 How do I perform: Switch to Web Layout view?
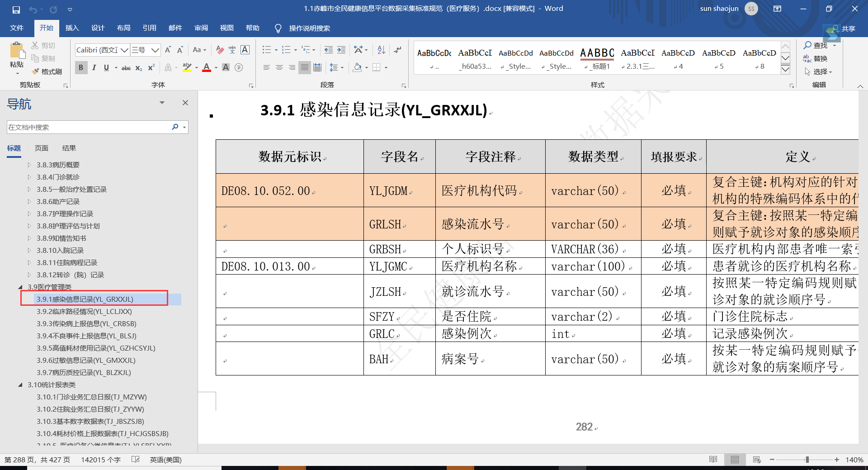point(757,460)
